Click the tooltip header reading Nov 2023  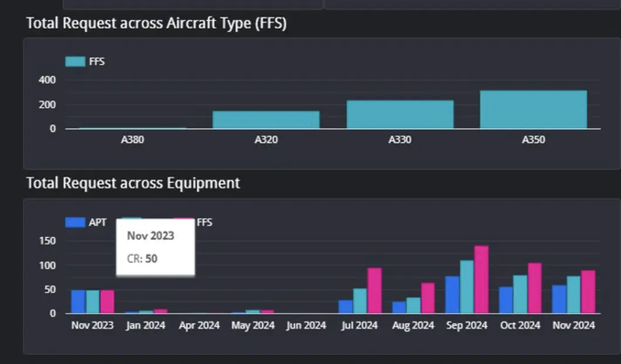[151, 236]
